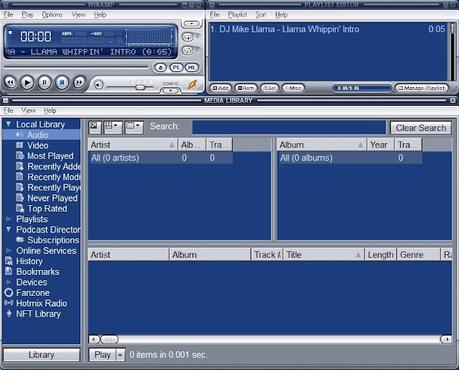Open the Sort menu in Playlist Editor
The width and height of the screenshot is (459, 370).
pyautogui.click(x=261, y=15)
